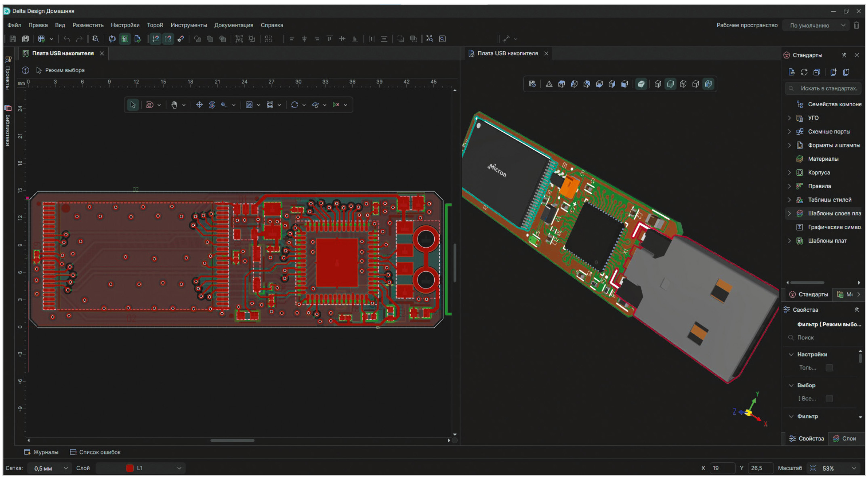868x477 pixels.
Task: Check the Толь... checkbox under Настройки
Action: tap(829, 368)
